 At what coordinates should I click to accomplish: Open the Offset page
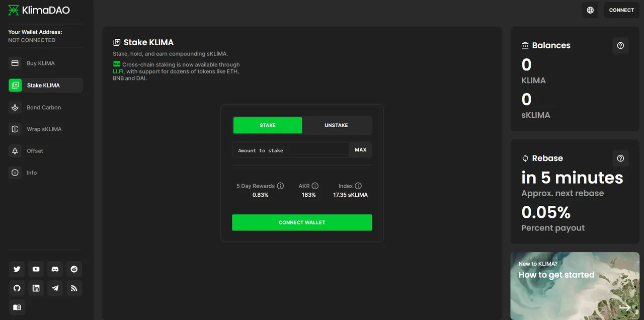tap(46, 151)
